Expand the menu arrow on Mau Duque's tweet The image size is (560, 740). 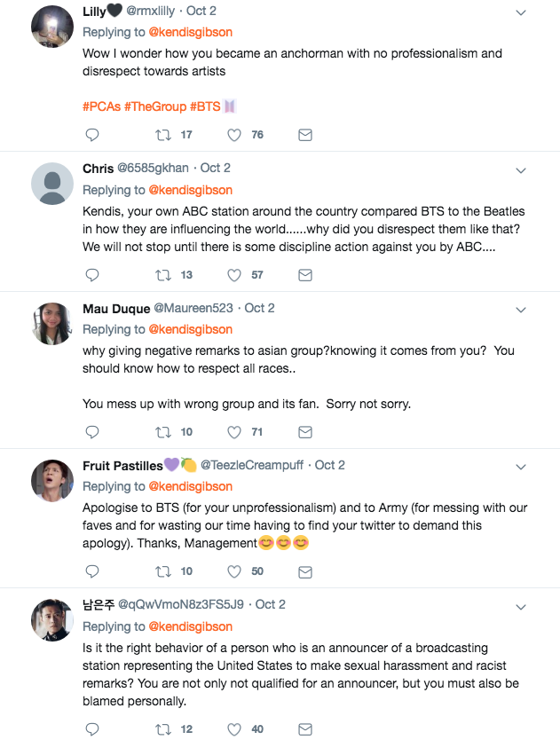pos(522,310)
